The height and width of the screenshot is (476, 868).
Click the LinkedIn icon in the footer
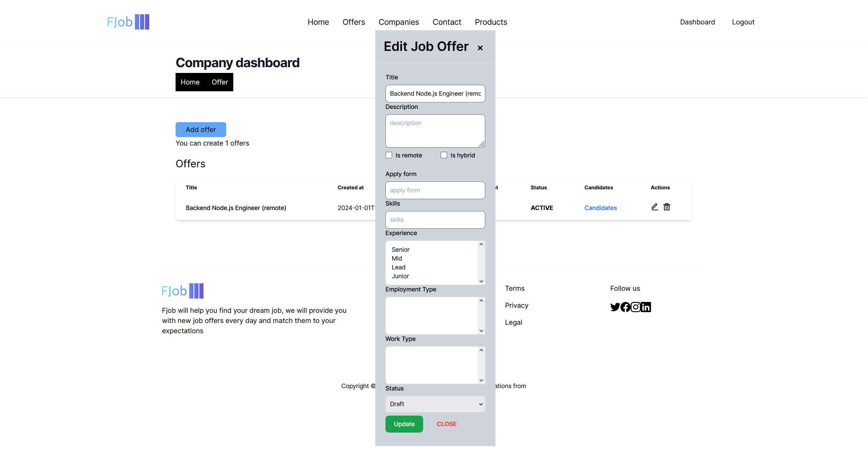point(645,307)
